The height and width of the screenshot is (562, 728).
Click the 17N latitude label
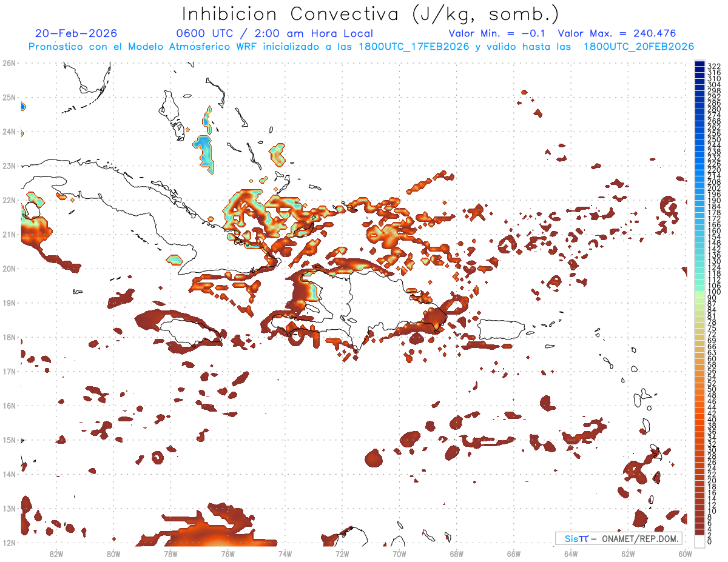9,371
